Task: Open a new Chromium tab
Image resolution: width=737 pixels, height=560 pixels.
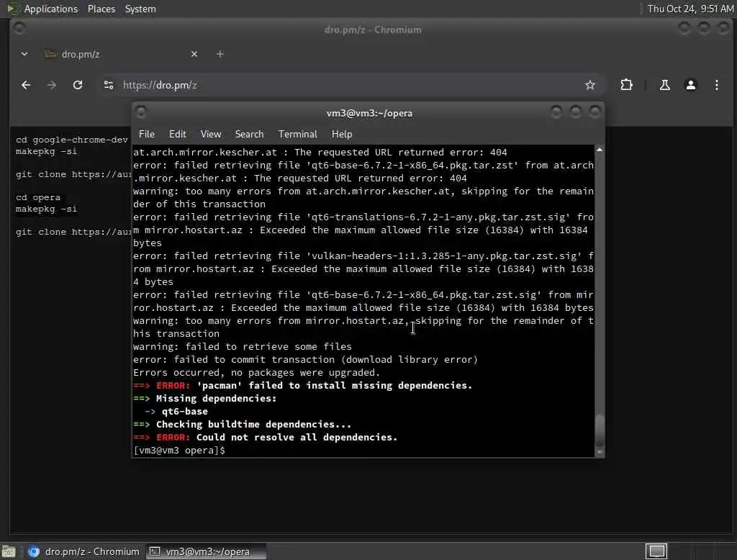Action: click(x=220, y=54)
